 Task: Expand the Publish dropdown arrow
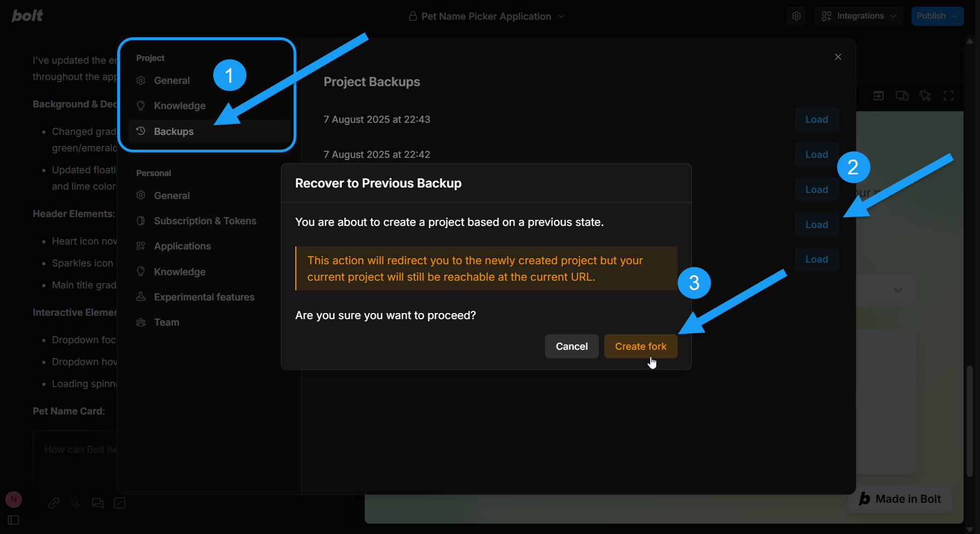[955, 16]
